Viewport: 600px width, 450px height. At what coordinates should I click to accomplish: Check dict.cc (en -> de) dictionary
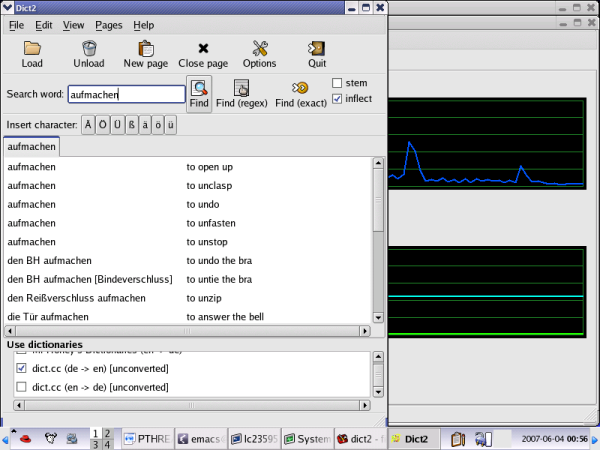click(21, 387)
